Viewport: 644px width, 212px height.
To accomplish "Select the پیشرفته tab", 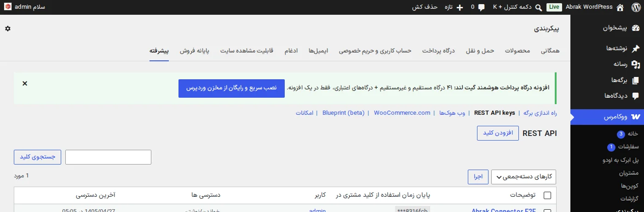I will [x=159, y=51].
